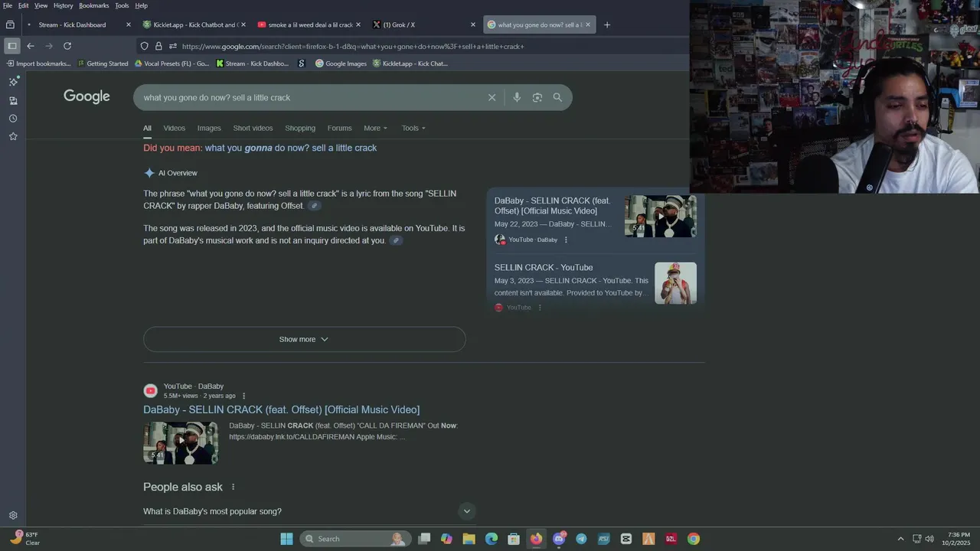980x551 pixels.
Task: Open the DaBaby - SELLIN CRACK result title link
Action: pyautogui.click(x=281, y=409)
